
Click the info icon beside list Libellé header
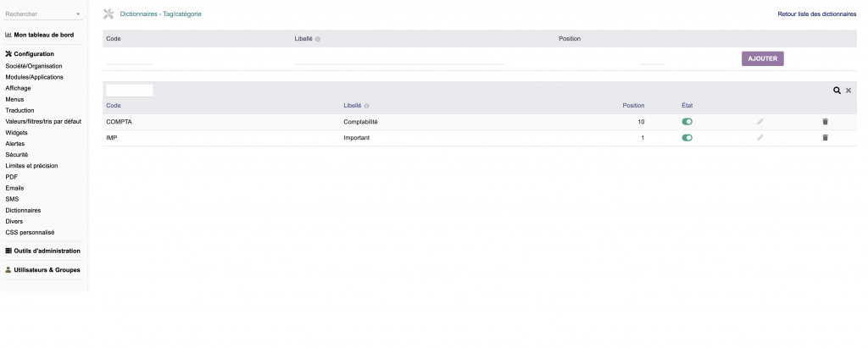click(x=366, y=106)
